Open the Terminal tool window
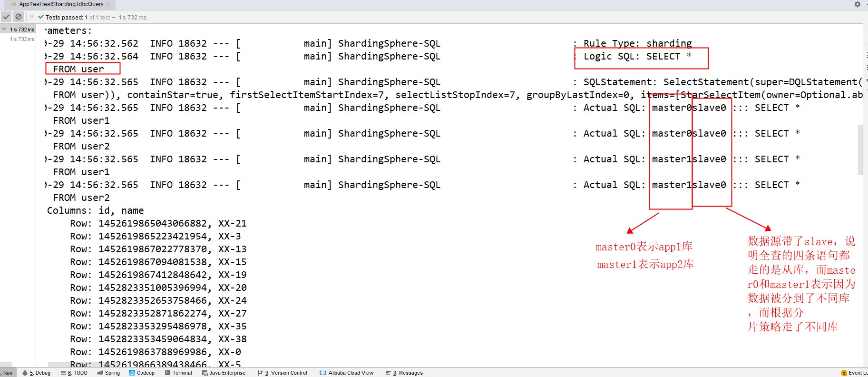 [178, 373]
